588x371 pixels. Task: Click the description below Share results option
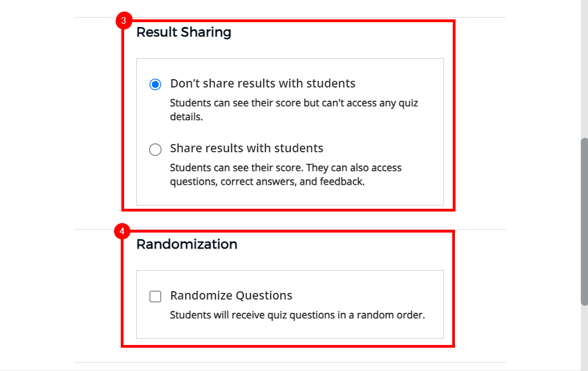click(x=285, y=174)
